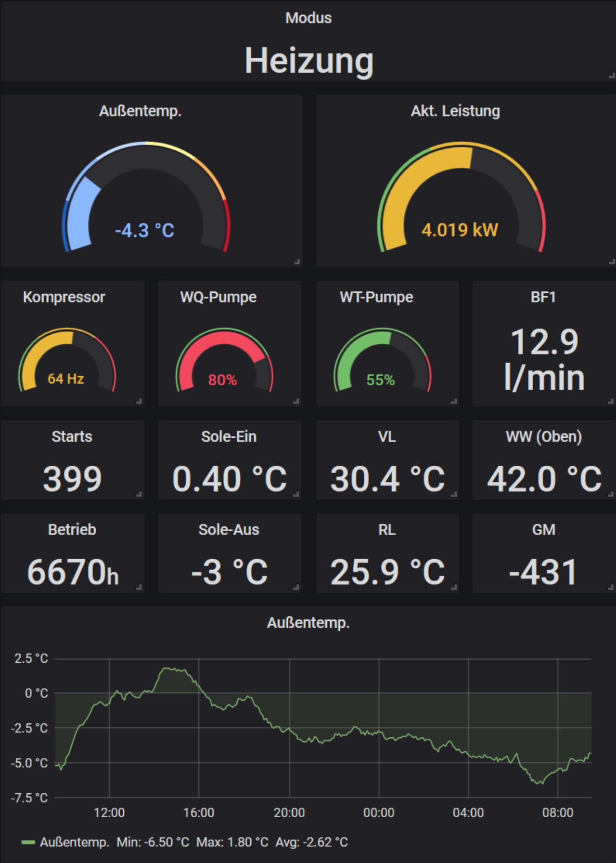
Task: Open the VL panel title
Action: pos(387,436)
